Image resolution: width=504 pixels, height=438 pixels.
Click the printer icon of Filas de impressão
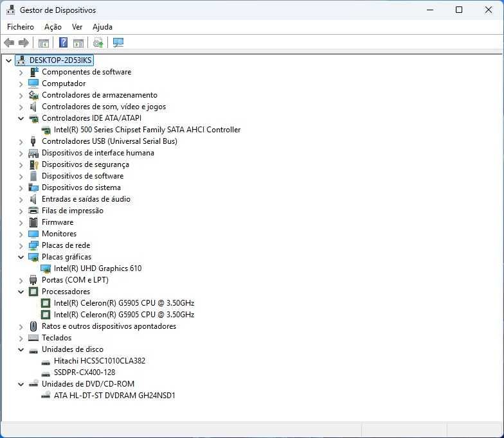pyautogui.click(x=33, y=211)
